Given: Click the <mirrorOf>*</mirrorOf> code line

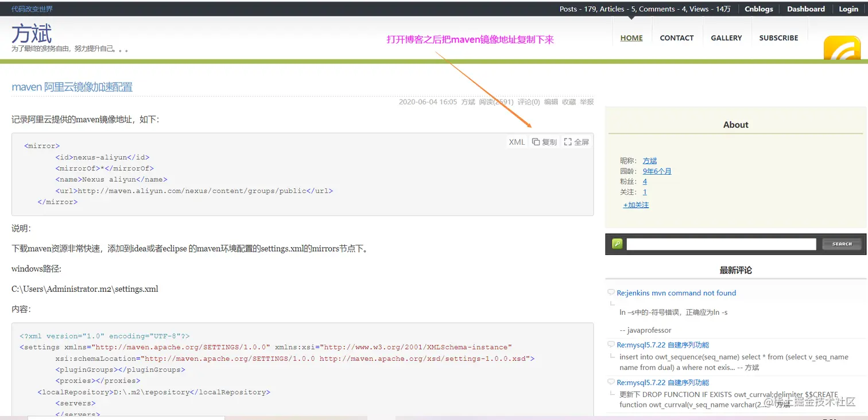Looking at the screenshot, I should (x=104, y=168).
